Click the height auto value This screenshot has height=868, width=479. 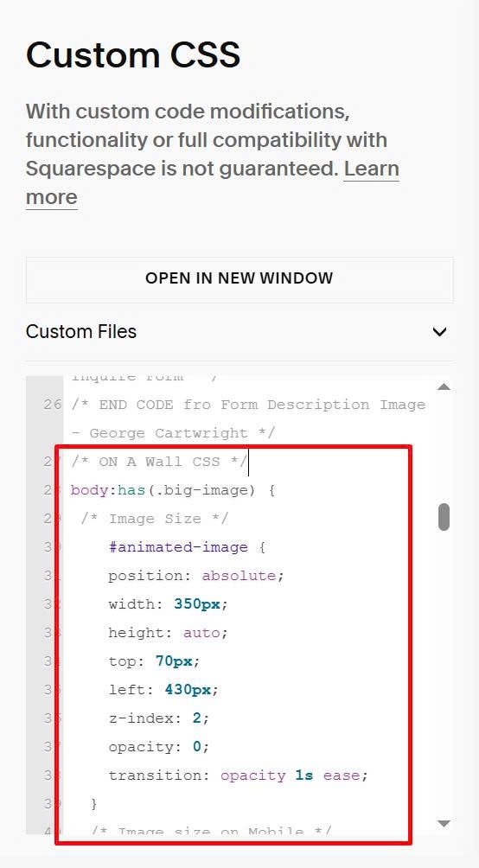(x=201, y=633)
